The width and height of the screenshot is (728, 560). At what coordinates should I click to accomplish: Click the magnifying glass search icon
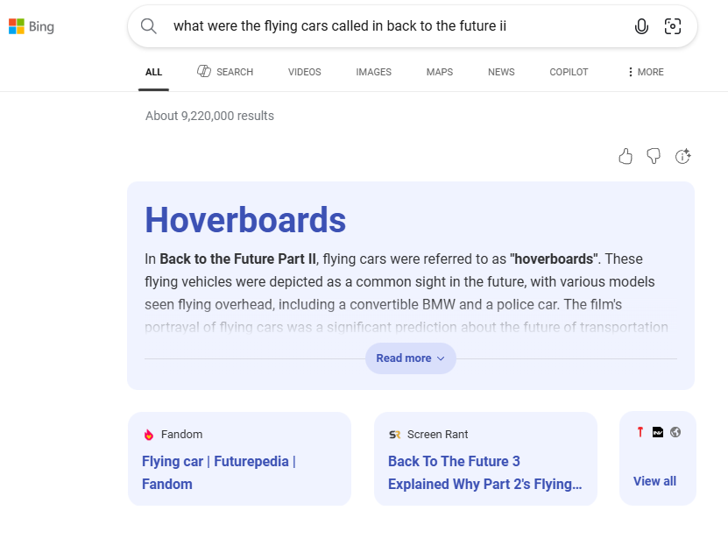(149, 26)
